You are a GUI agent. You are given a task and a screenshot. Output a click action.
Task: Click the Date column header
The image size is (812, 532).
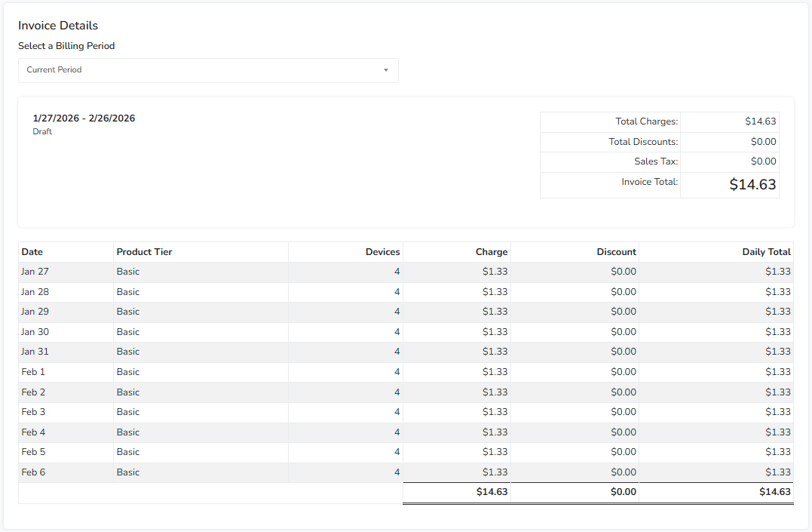(32, 252)
